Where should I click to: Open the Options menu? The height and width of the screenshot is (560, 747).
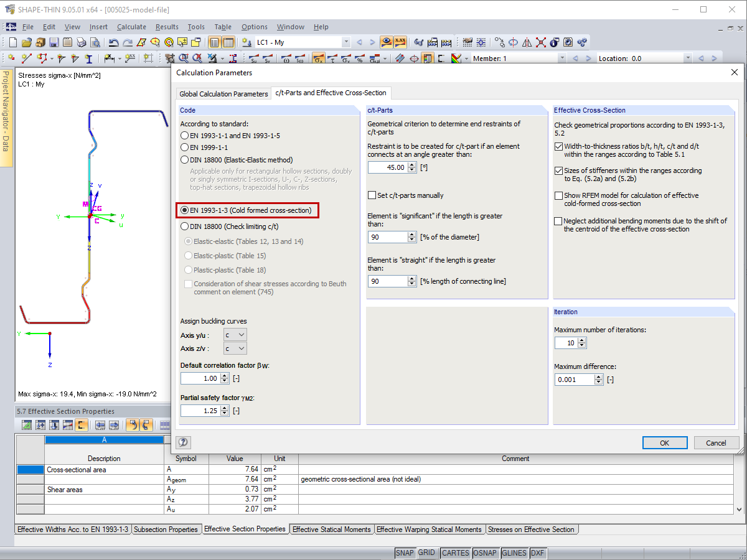pyautogui.click(x=255, y=27)
